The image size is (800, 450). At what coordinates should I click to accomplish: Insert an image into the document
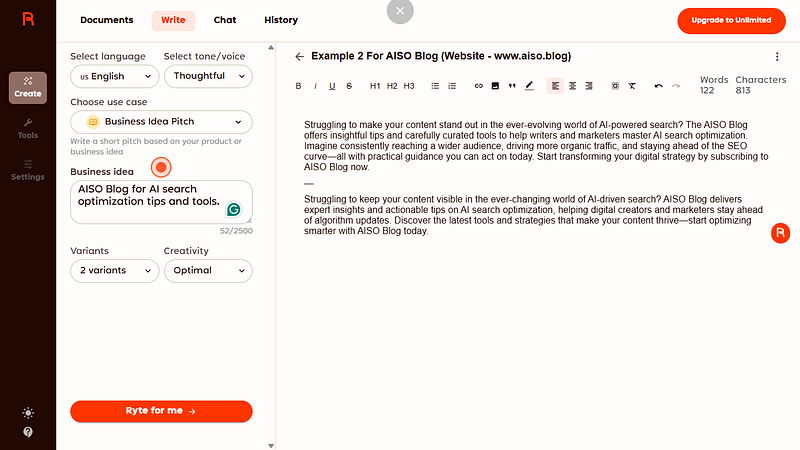coord(495,86)
